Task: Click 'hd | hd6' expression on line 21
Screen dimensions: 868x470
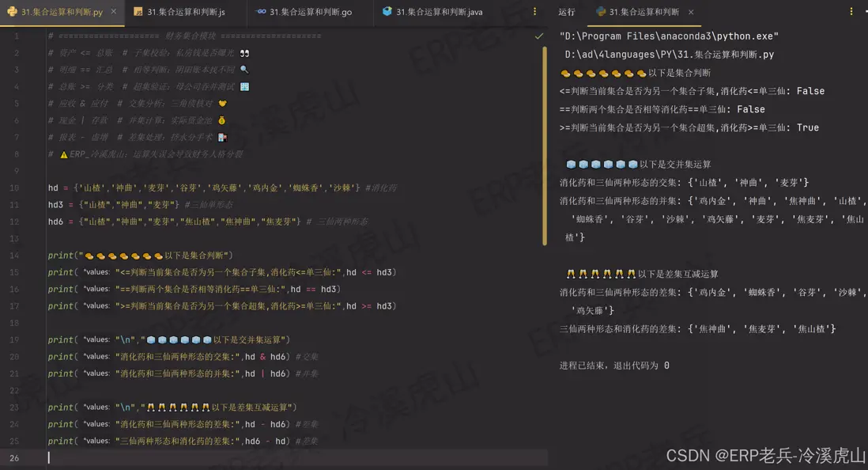Action: pos(265,373)
